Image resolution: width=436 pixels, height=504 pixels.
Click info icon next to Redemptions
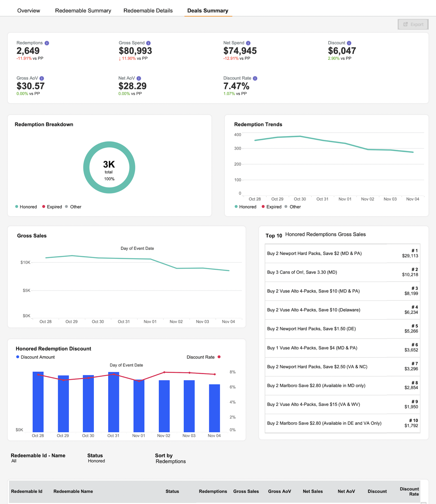pyautogui.click(x=47, y=43)
